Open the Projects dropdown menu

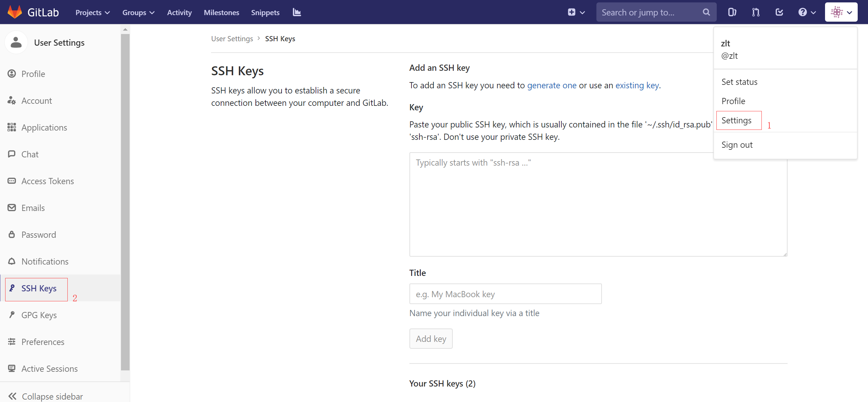pyautogui.click(x=92, y=12)
